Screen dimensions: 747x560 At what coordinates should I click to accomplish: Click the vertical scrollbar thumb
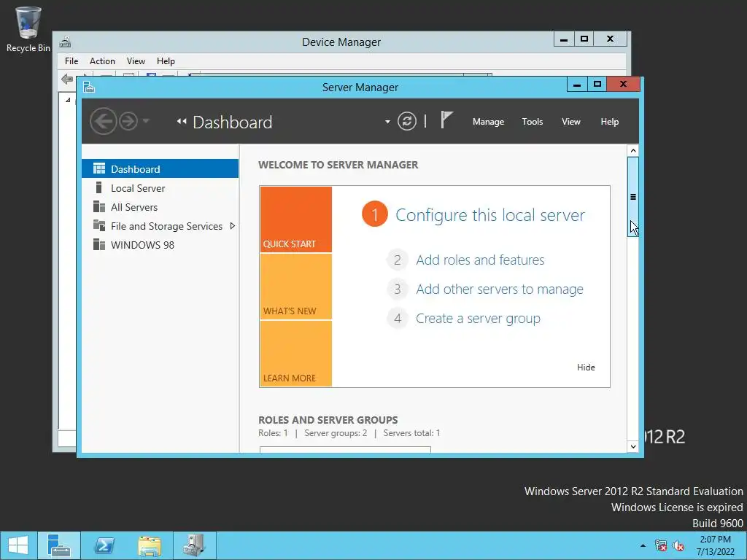tap(633, 197)
